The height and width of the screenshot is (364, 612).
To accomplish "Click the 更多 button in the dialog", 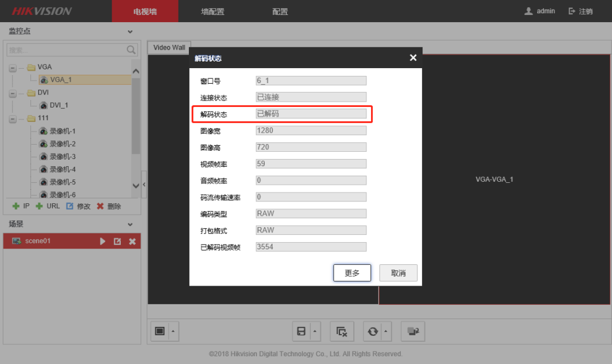I will (x=351, y=273).
